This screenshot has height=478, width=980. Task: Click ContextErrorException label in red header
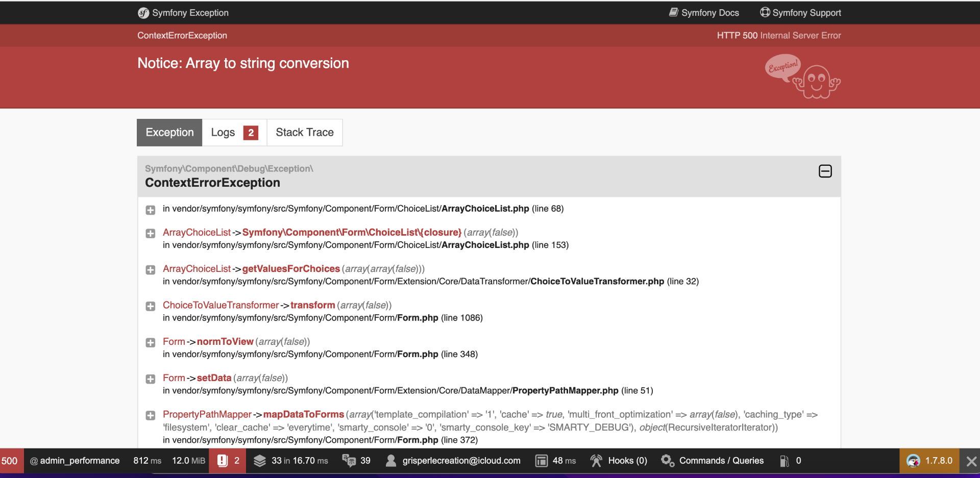pos(182,35)
